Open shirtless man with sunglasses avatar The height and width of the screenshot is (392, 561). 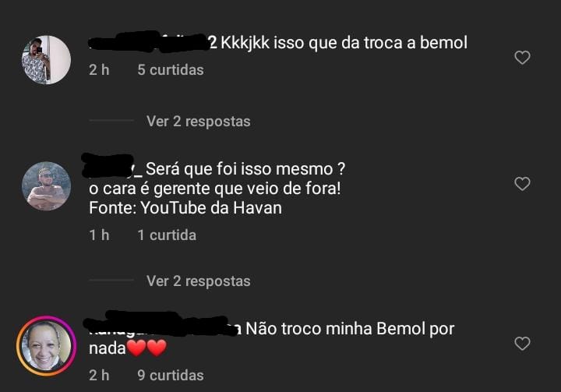tap(46, 186)
